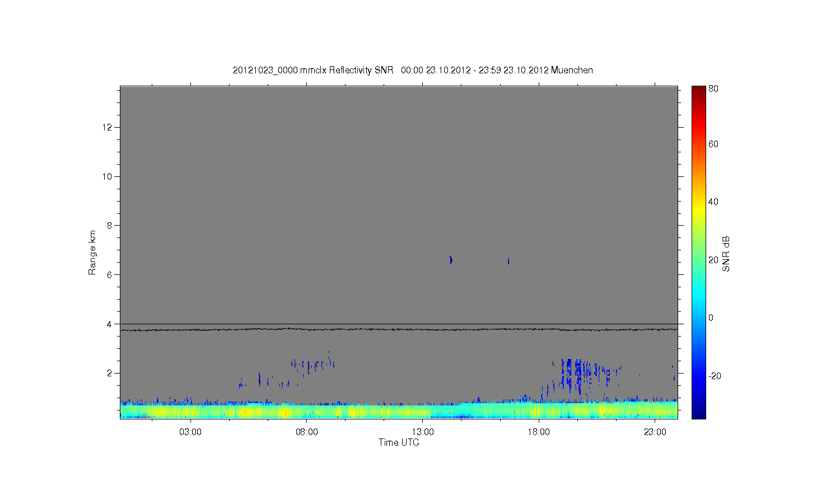Click the colorbar value -20
Screen dimensions: 840x504
[715, 376]
